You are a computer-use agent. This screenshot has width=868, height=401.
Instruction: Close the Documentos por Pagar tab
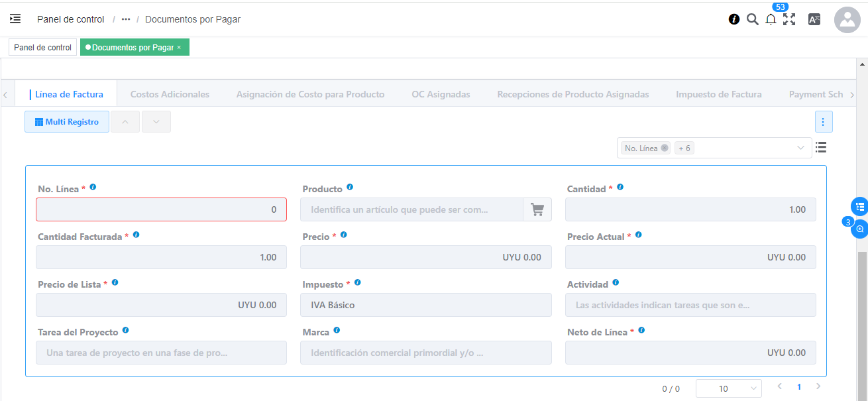coord(179,48)
